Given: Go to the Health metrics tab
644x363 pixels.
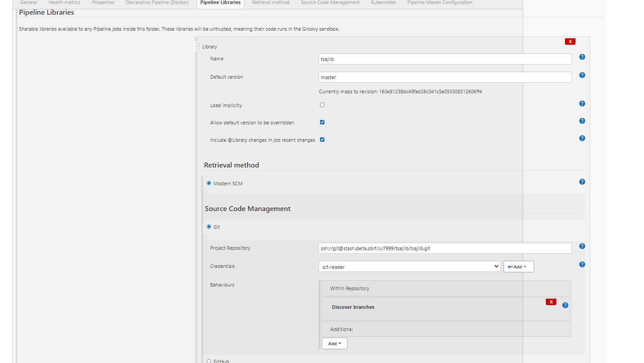Looking at the screenshot, I should tap(64, 3).
